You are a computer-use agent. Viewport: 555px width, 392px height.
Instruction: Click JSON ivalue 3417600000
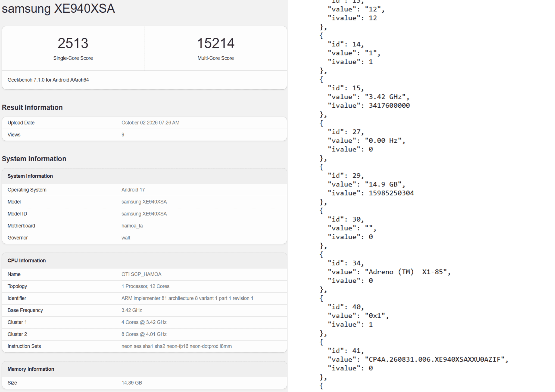pyautogui.click(x=389, y=106)
